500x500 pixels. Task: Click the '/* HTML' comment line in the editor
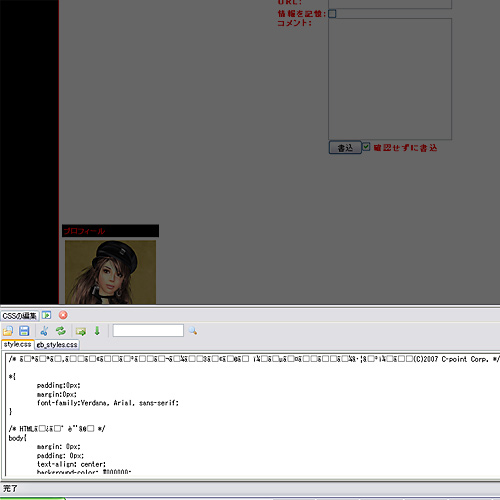click(57, 429)
